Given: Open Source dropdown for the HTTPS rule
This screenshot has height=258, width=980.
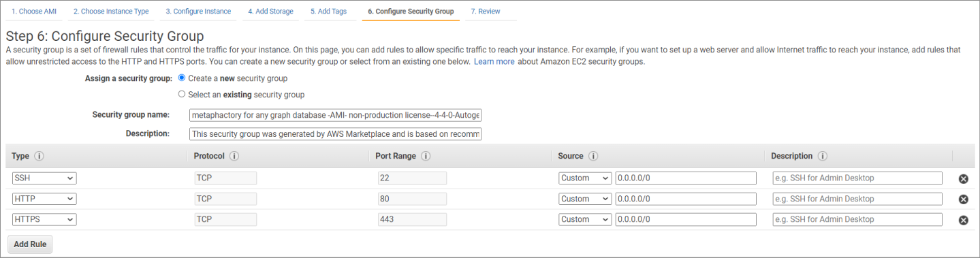Looking at the screenshot, I should (x=585, y=219).
